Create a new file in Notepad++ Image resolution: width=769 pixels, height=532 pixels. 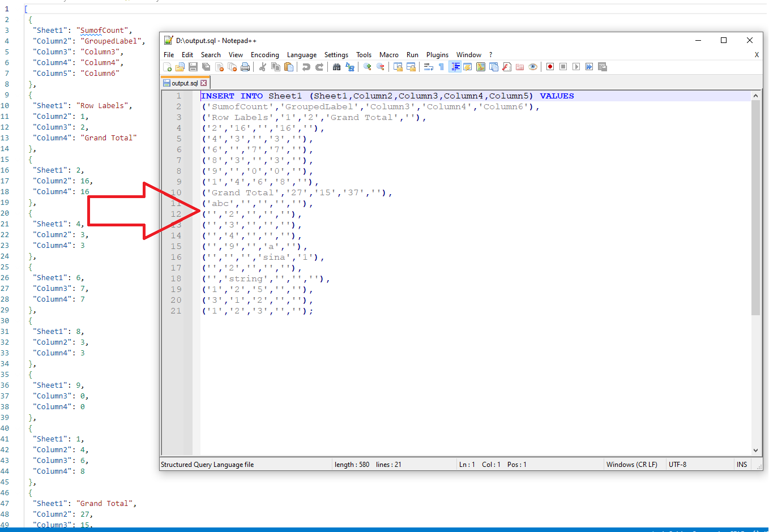click(168, 67)
